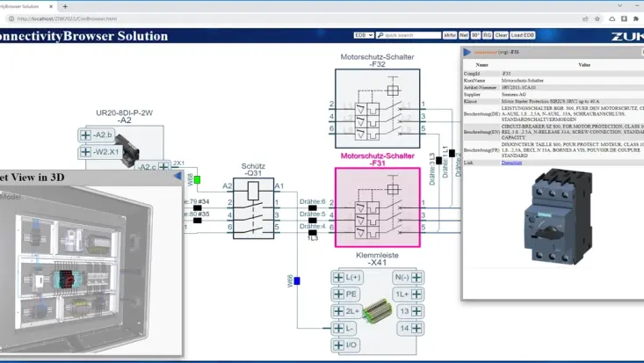Viewport: 644px width, 363px height.
Task: Click the Load EDB button
Action: (x=524, y=35)
